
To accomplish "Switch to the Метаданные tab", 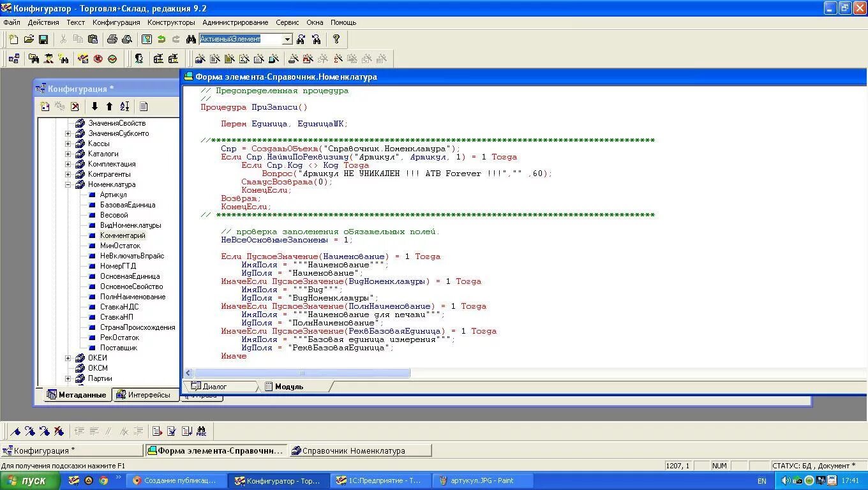I will (x=77, y=395).
